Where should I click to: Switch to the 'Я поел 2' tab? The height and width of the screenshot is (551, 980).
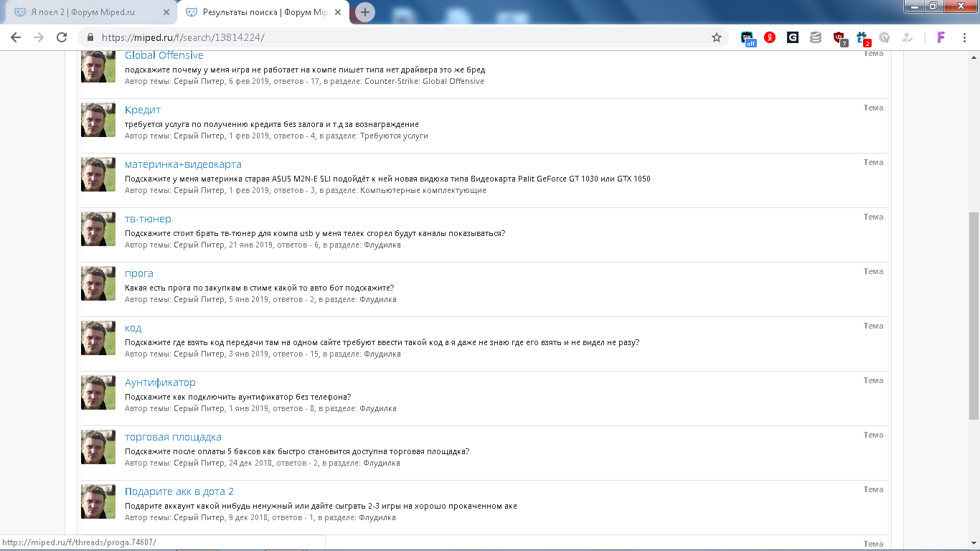(90, 12)
